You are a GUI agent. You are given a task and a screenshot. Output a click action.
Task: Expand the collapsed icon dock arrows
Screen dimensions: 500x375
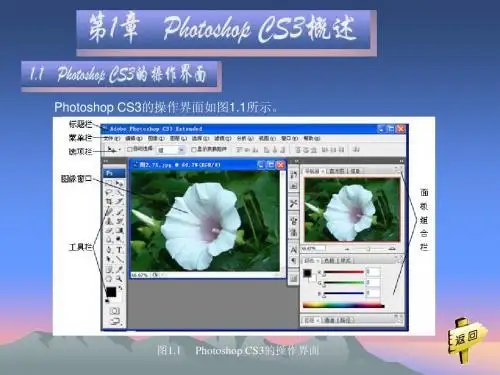click(x=296, y=161)
